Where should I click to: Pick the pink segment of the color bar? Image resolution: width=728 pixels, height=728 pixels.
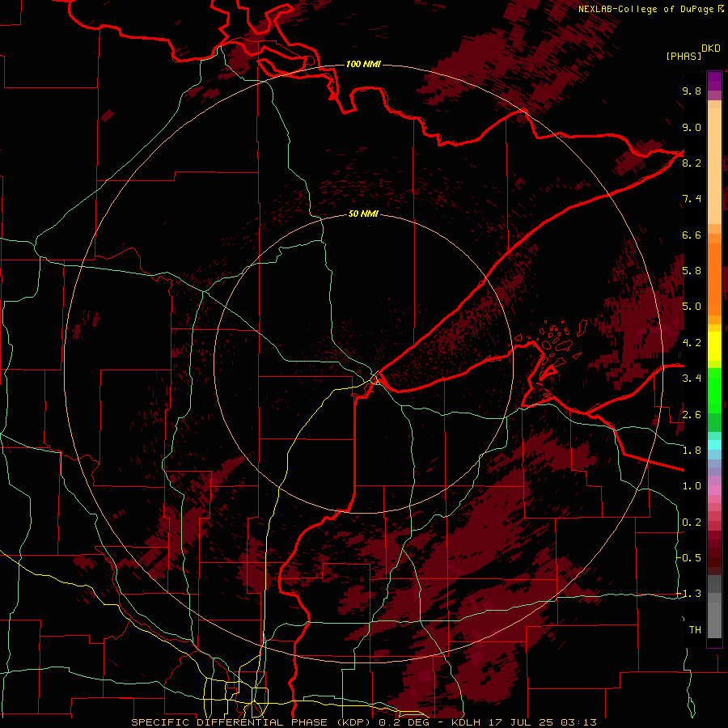coord(714,490)
